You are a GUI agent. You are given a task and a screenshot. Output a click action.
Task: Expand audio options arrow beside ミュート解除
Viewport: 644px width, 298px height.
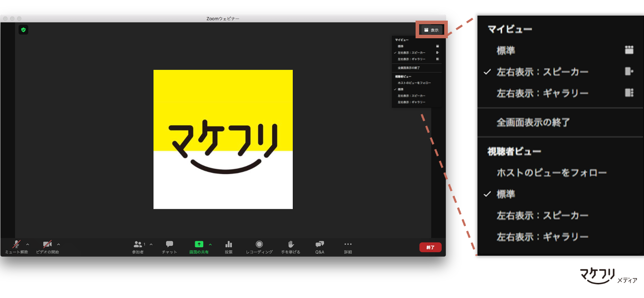tap(27, 244)
